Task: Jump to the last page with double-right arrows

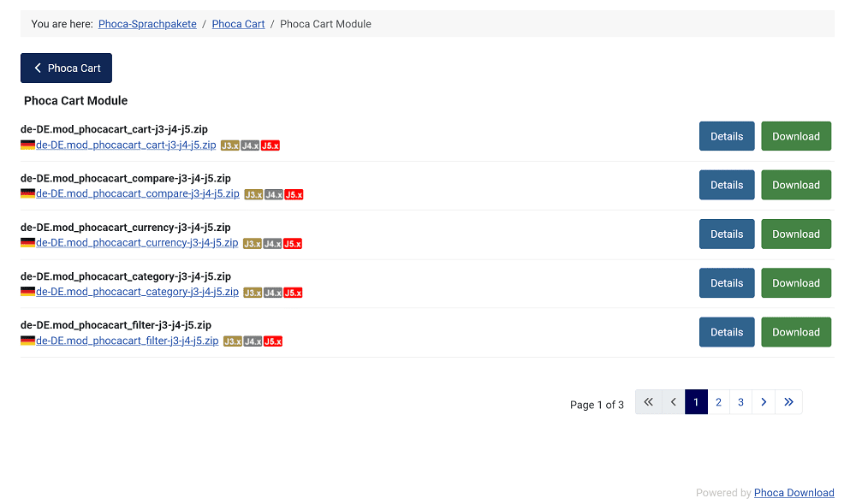Action: [789, 402]
